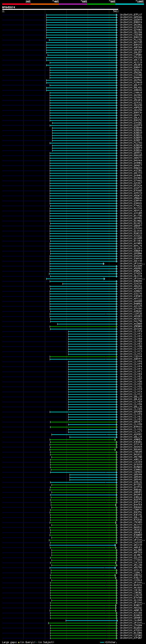Select the UniRef100_P50318 label
This screenshot has width=146, height=644.
[131, 58]
